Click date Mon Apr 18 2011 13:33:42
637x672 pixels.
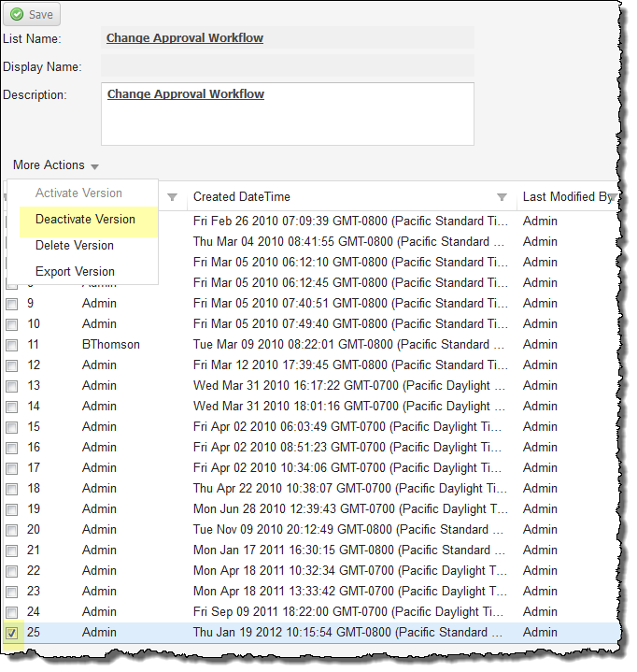[349, 592]
